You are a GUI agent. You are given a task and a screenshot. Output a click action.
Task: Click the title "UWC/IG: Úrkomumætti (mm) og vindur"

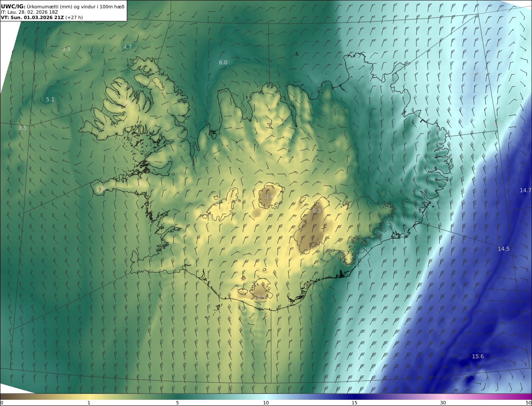63,6
